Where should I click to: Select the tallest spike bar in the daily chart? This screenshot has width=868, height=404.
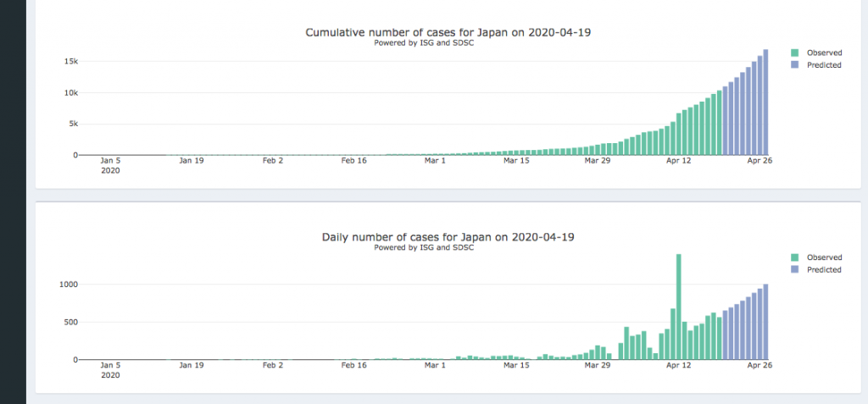tap(679, 307)
